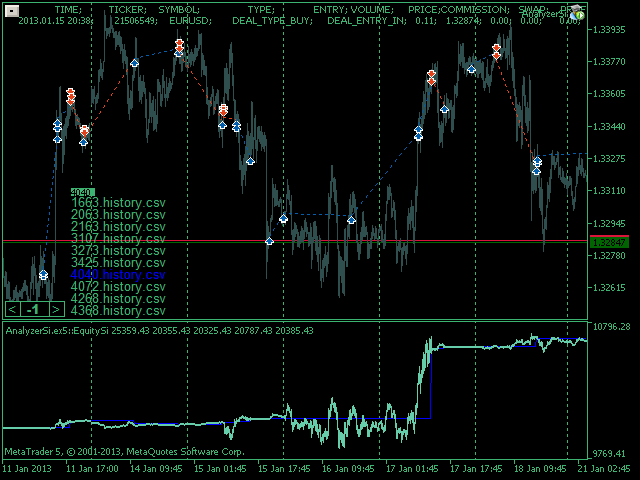Go to previous deal with < button
Viewport: 640px width, 480px height.
pyautogui.click(x=12, y=309)
